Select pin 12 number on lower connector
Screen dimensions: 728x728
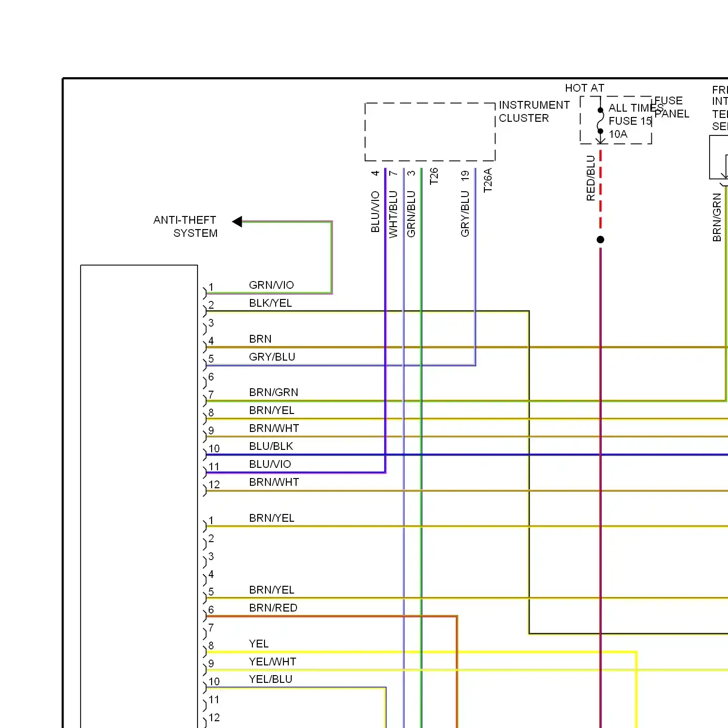click(x=214, y=717)
